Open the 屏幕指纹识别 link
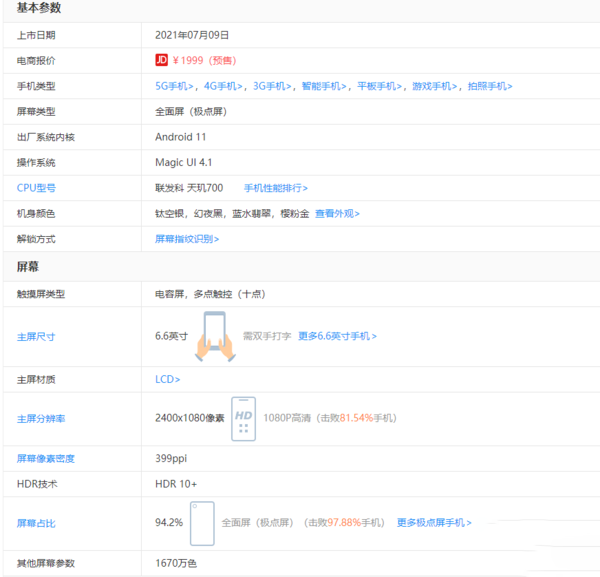600x577 pixels. pos(187,239)
